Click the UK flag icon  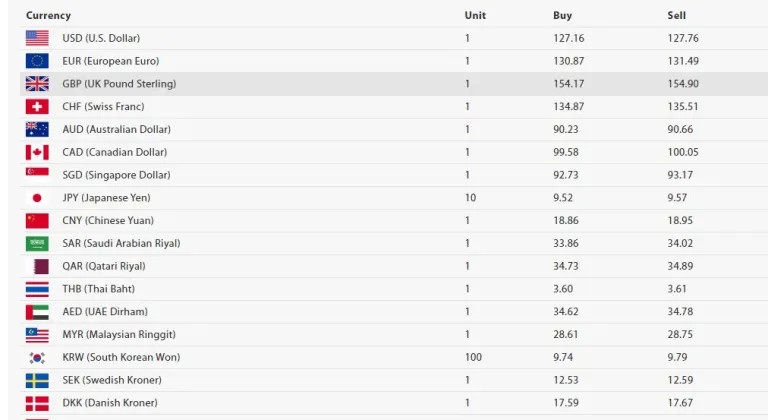(x=37, y=84)
